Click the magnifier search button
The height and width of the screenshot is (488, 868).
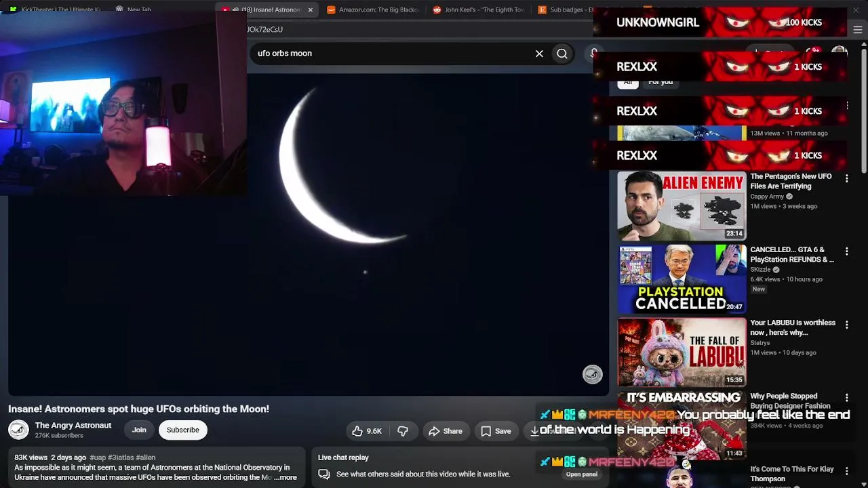click(562, 54)
